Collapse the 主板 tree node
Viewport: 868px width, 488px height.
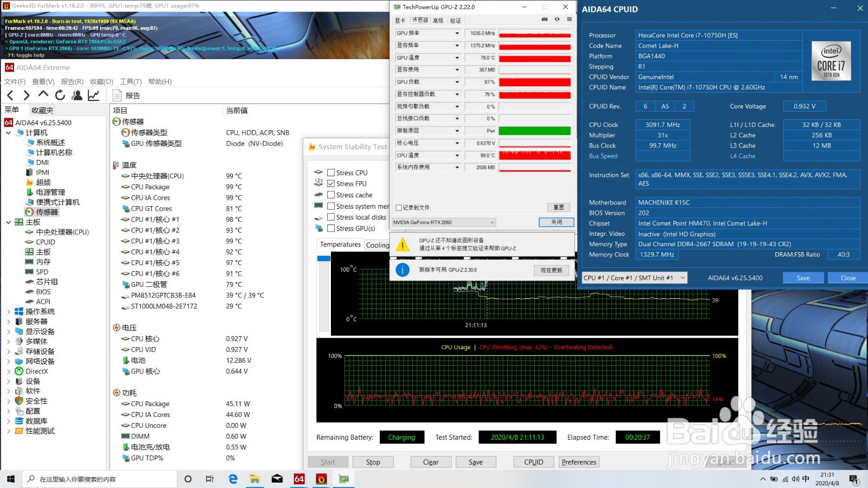[x=8, y=222]
